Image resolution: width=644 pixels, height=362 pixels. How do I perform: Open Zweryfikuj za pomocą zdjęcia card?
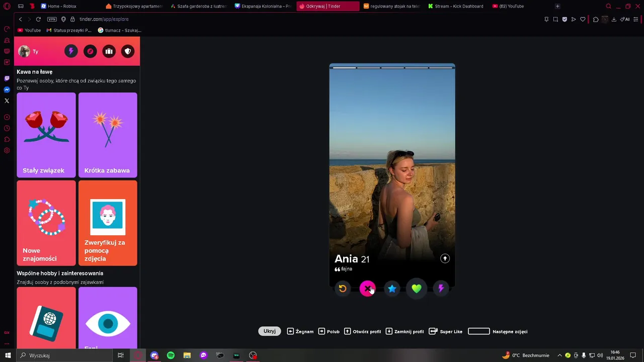click(108, 223)
